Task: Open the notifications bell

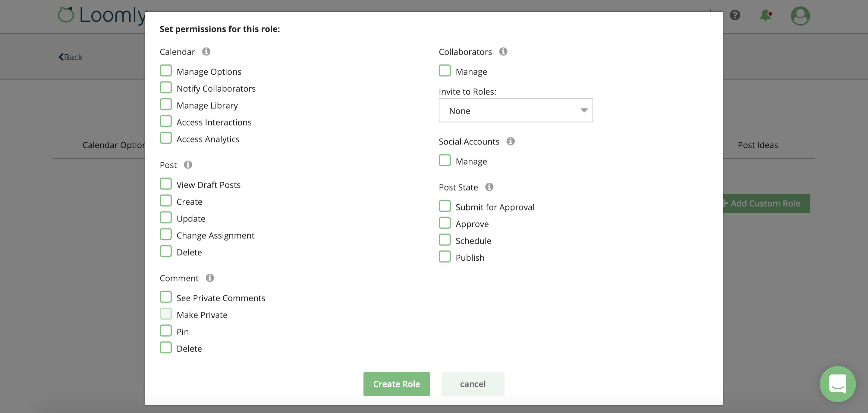Action: tap(766, 15)
